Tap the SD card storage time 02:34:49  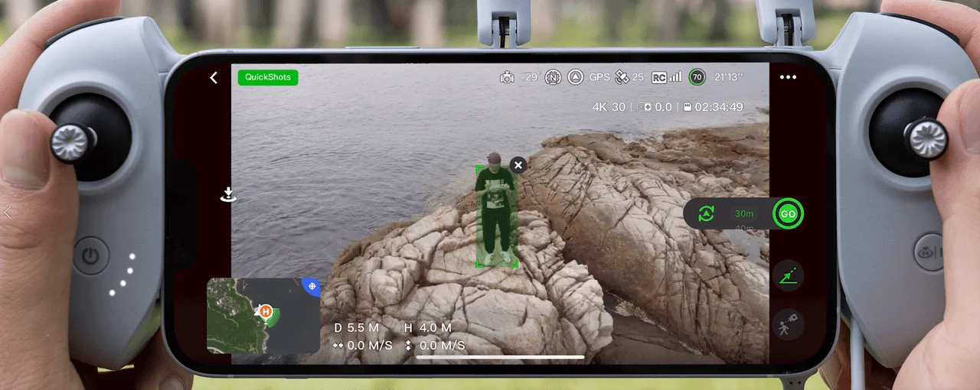click(713, 107)
